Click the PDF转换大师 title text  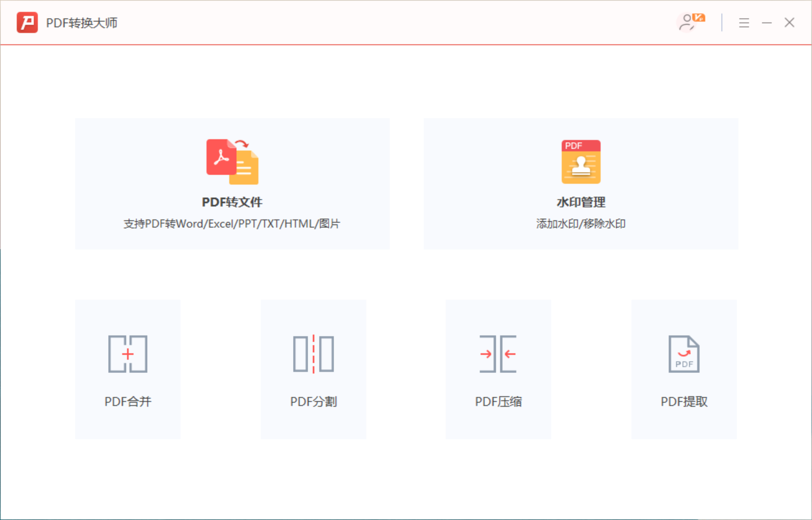tap(82, 23)
